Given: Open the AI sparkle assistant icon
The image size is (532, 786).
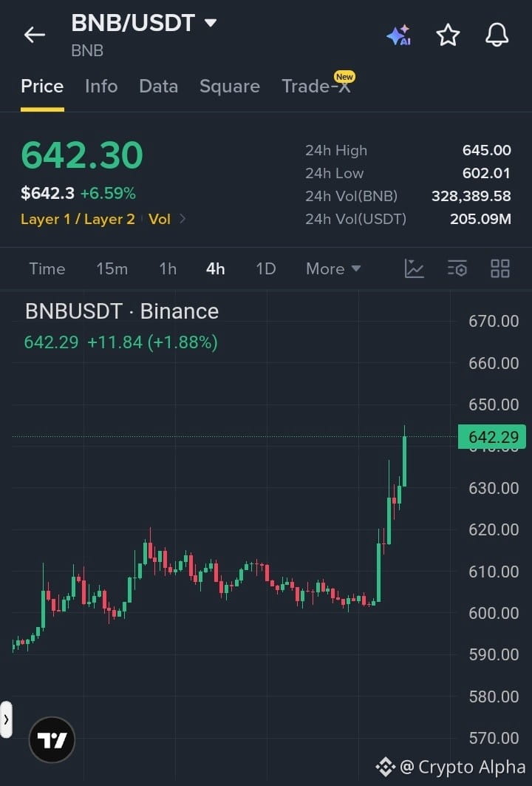Looking at the screenshot, I should point(399,35).
